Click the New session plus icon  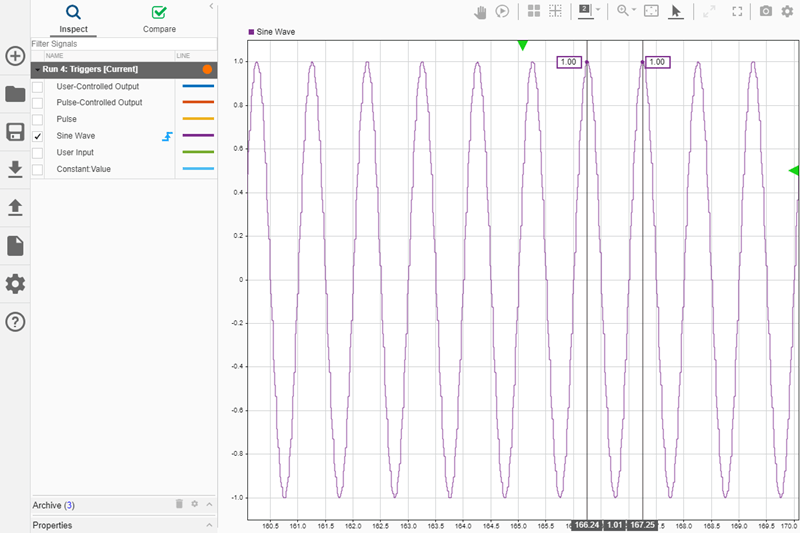(15, 56)
